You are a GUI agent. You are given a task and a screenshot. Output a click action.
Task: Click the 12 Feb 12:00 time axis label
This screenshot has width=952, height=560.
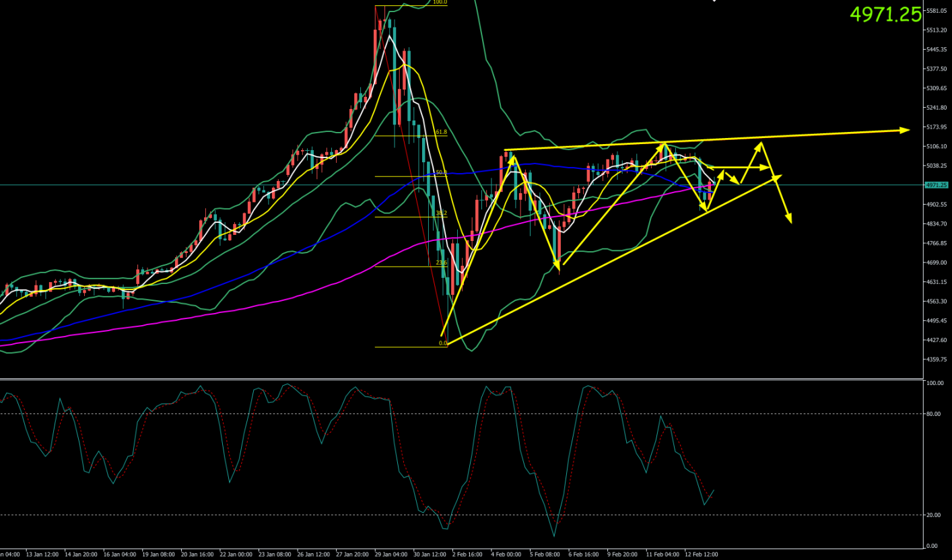coord(702,555)
